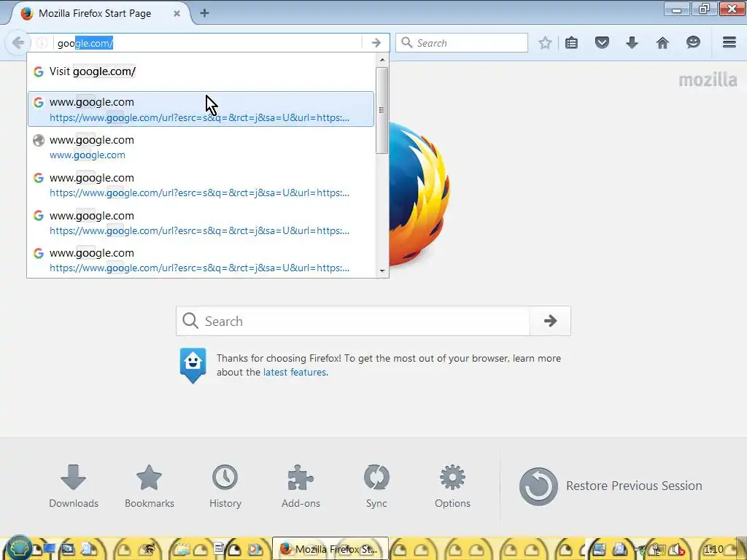Open the site identity info icon
Screen dimensions: 747x560
tap(42, 43)
